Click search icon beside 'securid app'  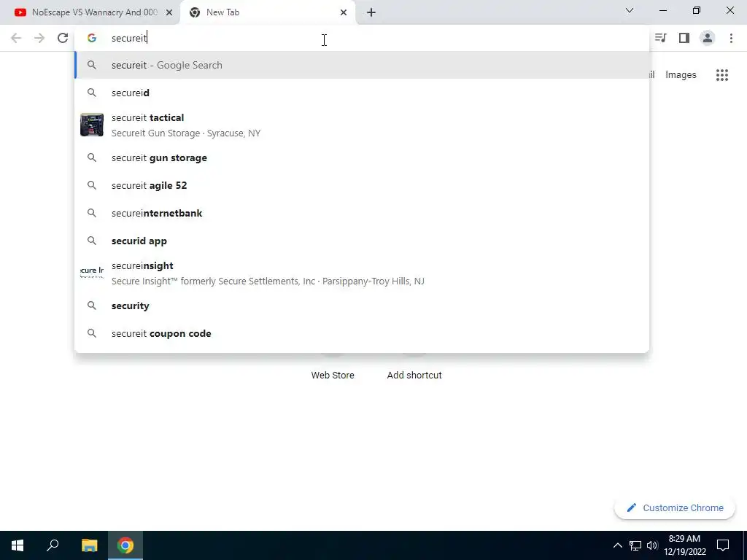tap(92, 241)
